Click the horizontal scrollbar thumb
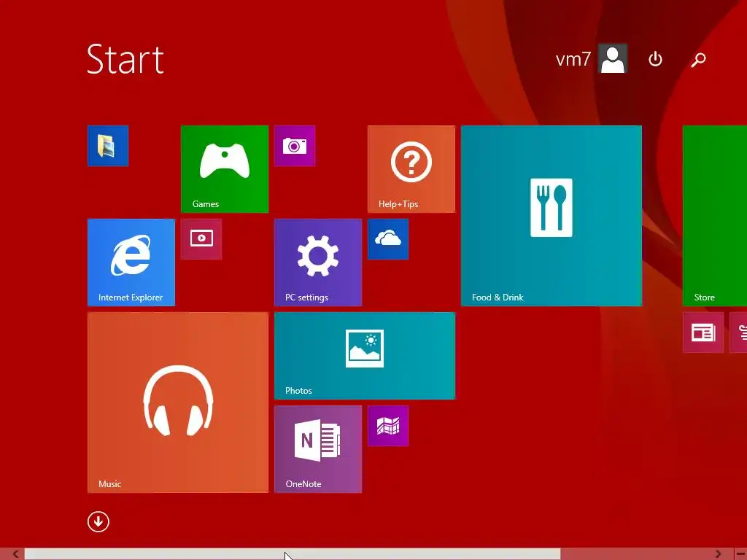The height and width of the screenshot is (560, 747). click(293, 554)
